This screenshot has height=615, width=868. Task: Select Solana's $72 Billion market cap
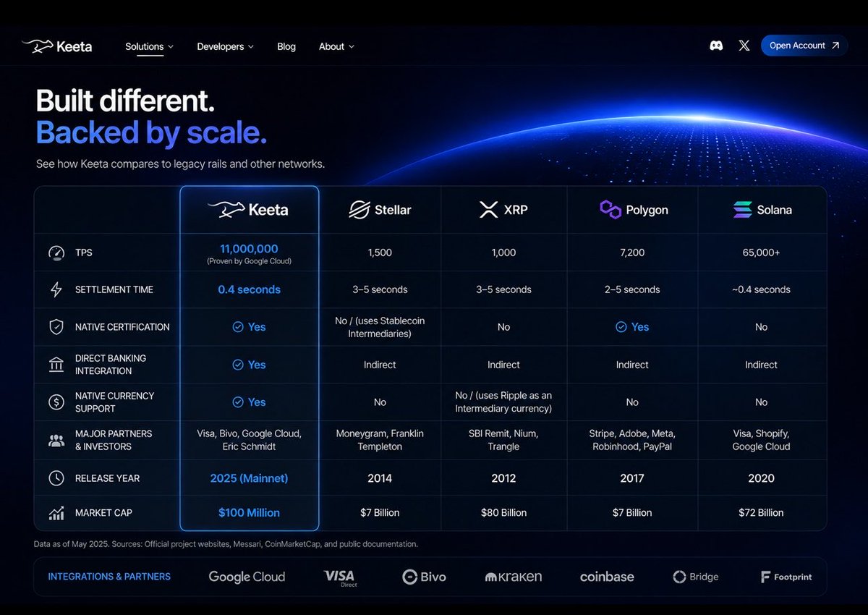[x=761, y=513]
